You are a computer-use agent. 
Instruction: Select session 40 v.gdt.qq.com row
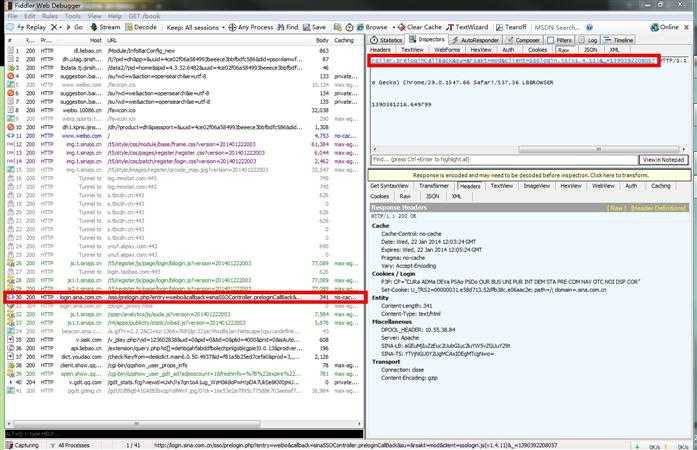(185, 382)
